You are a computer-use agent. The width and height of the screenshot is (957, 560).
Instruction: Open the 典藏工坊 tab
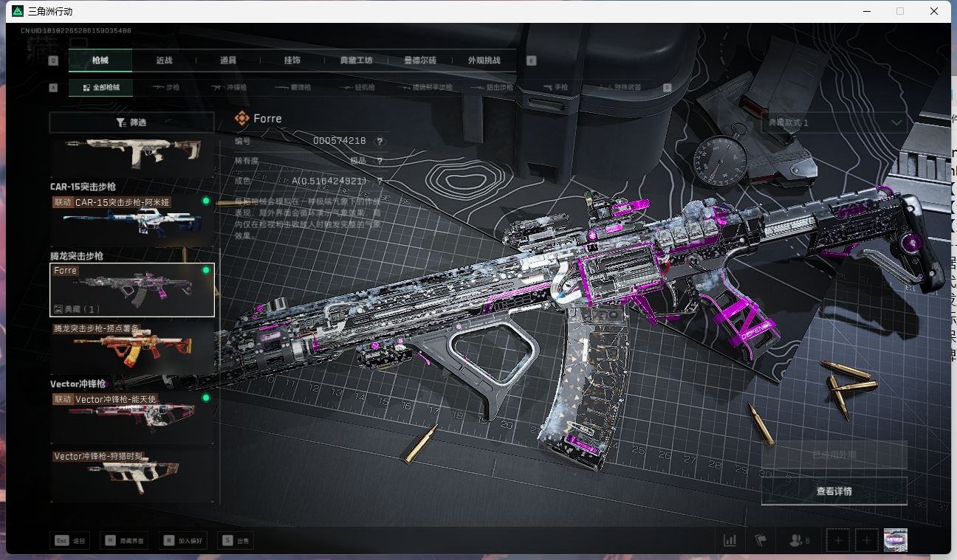tap(356, 61)
